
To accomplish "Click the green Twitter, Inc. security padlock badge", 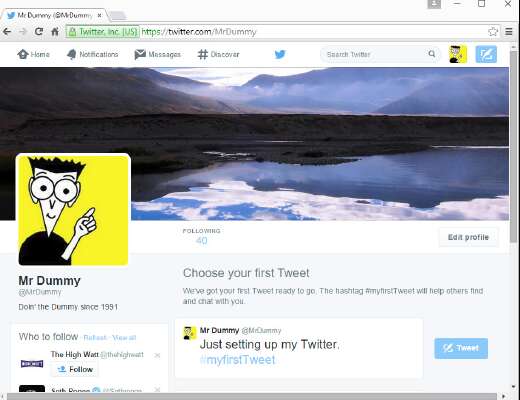I will coord(103,32).
